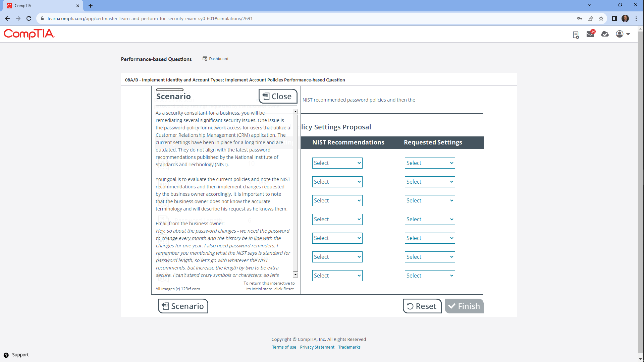Expand last NIST Recommendations Select dropdown

coord(337,276)
